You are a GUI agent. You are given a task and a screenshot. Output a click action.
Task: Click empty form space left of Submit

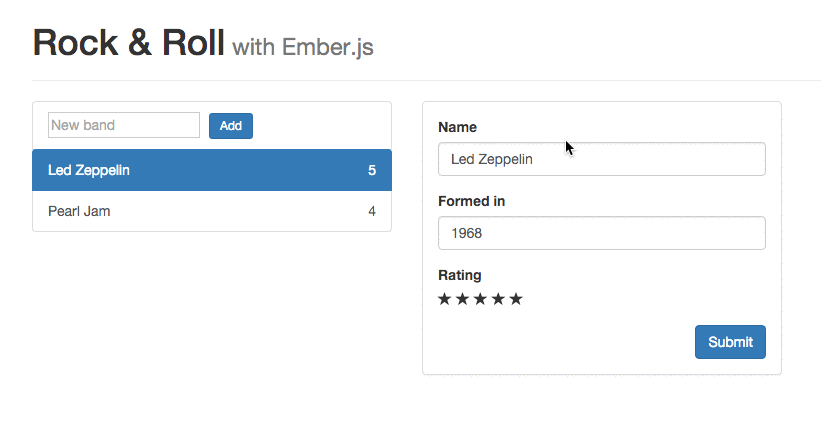pos(560,342)
